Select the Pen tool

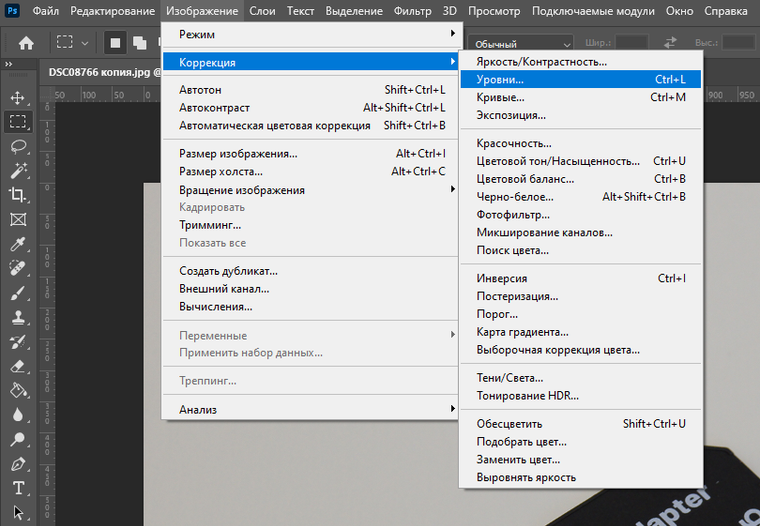click(18, 464)
